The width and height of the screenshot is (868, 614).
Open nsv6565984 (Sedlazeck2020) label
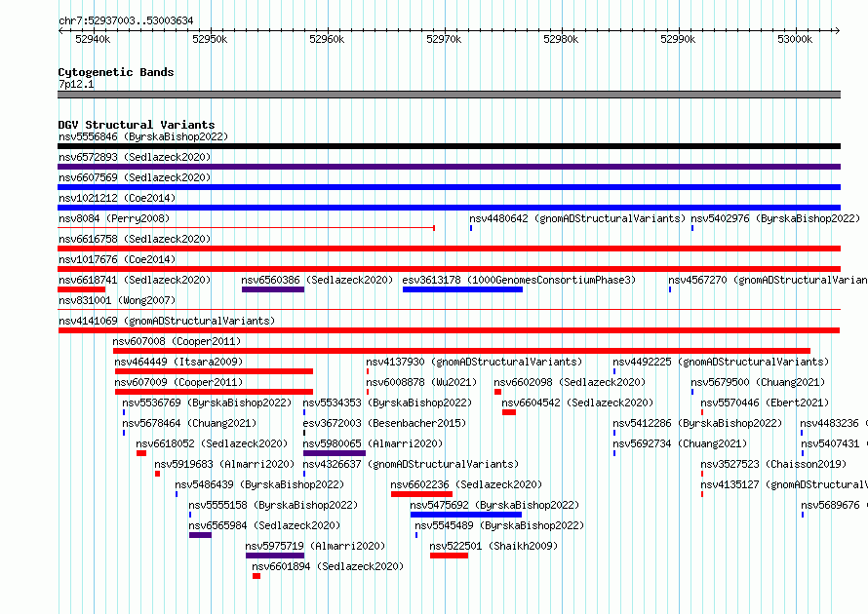pyautogui.click(x=264, y=525)
